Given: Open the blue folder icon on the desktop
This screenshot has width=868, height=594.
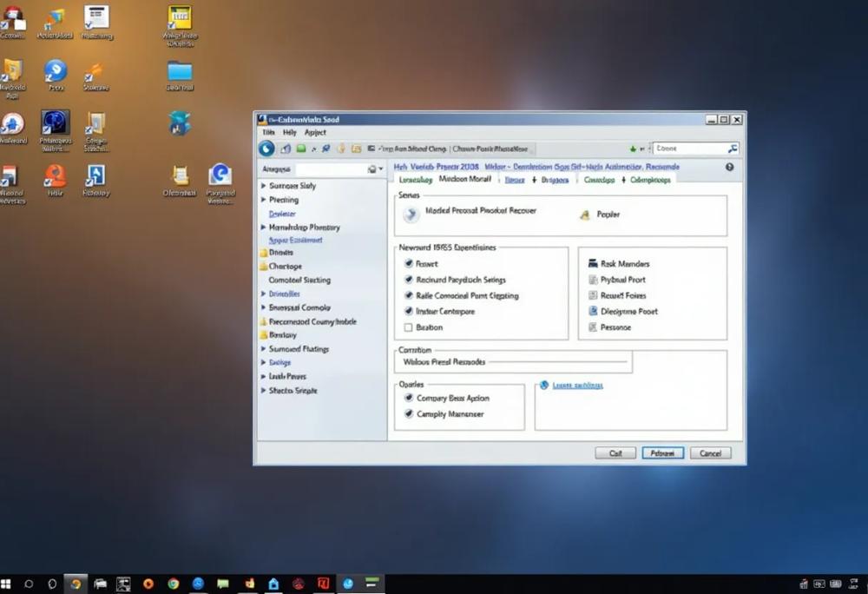Looking at the screenshot, I should (x=180, y=72).
